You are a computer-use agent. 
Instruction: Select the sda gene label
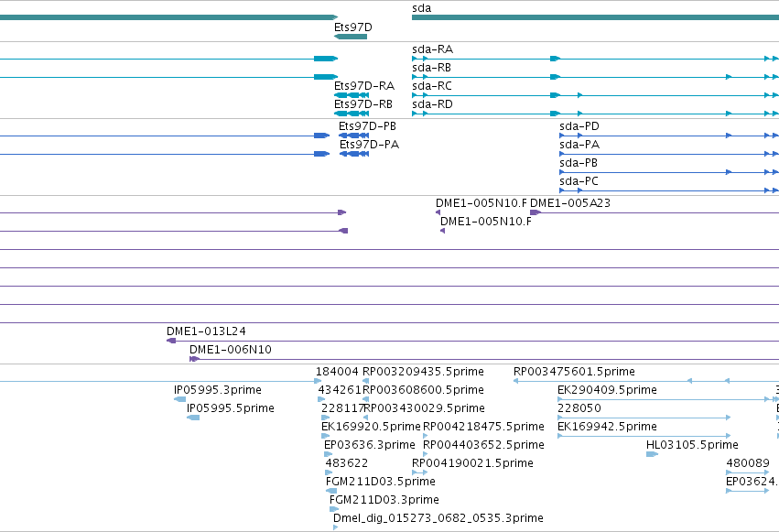[x=421, y=8]
